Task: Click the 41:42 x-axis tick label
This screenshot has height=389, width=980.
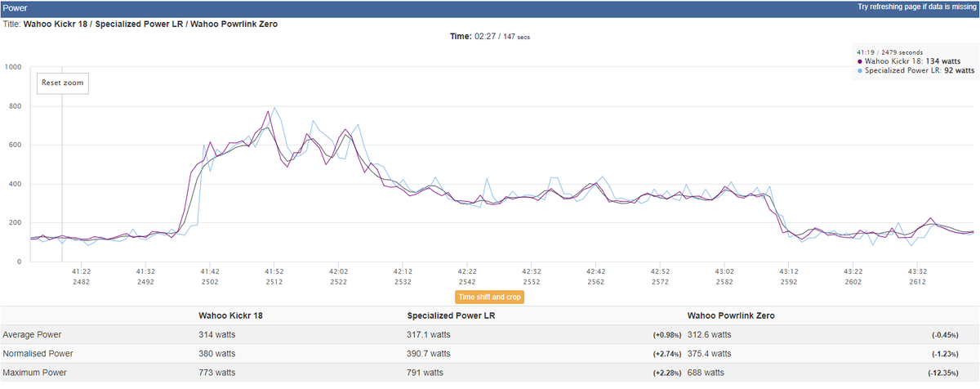Action: pyautogui.click(x=210, y=271)
